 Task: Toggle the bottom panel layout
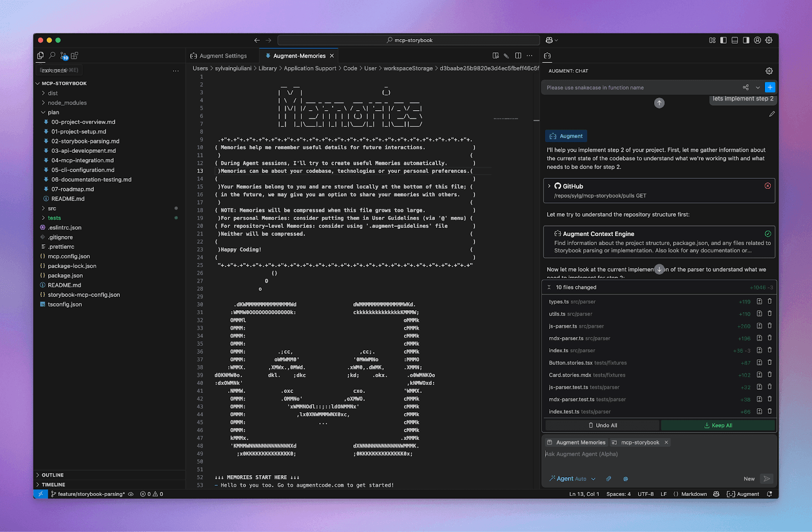(734, 40)
